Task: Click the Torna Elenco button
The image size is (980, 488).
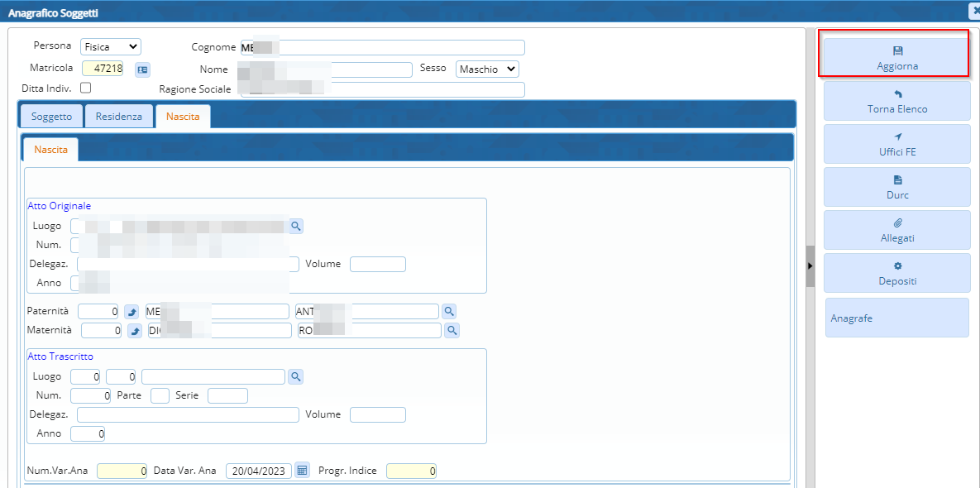Action: coord(897,101)
